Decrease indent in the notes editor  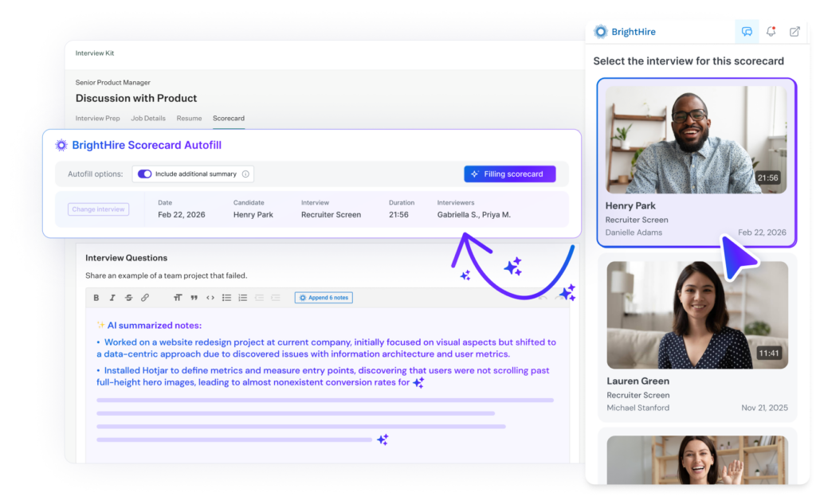259,298
